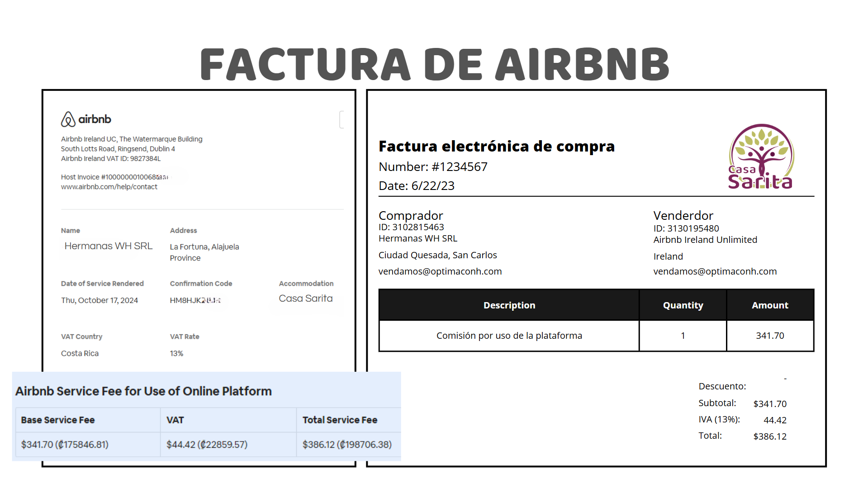Click 'South Lotts Road, Ringsend, Dublin 4' line
The width and height of the screenshot is (868, 488).
(118, 149)
